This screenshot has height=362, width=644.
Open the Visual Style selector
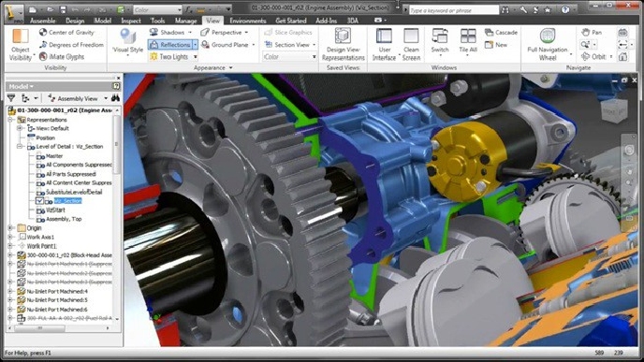127,42
